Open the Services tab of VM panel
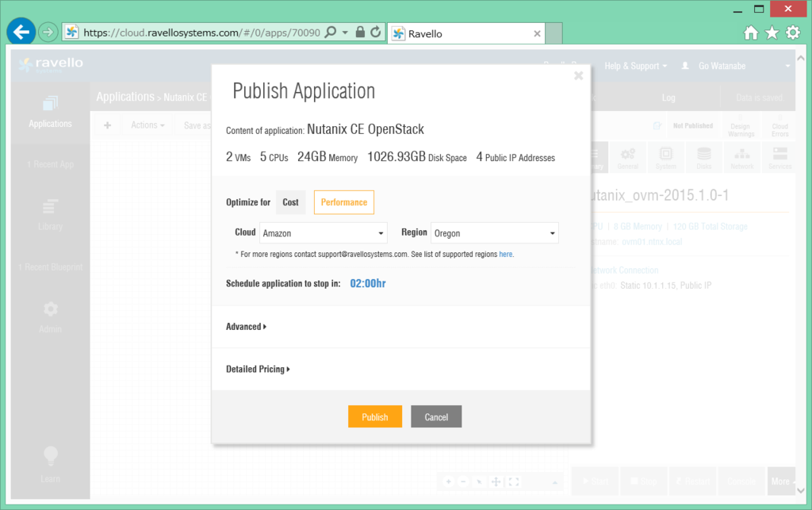This screenshot has height=510, width=812. (780, 158)
